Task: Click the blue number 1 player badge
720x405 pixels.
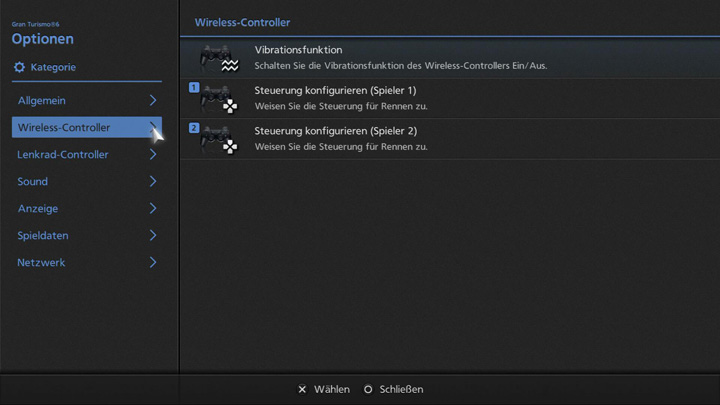Action: (x=194, y=88)
